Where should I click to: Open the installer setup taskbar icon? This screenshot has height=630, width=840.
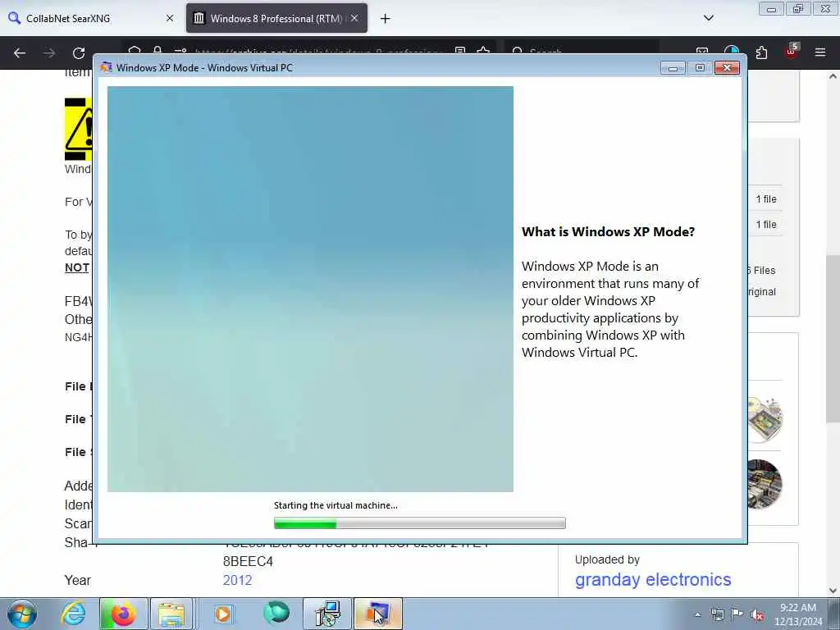327,614
